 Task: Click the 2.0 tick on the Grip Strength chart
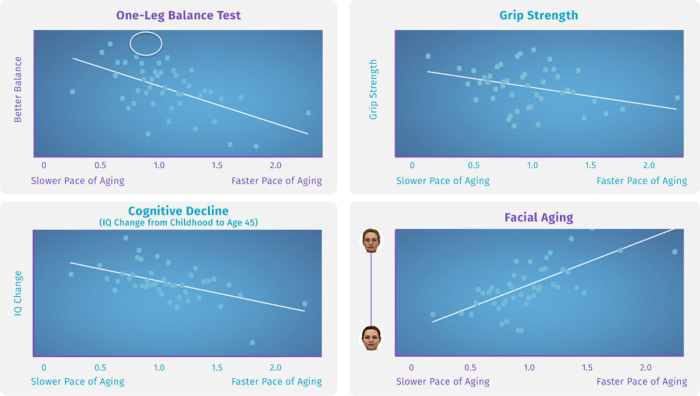coord(649,165)
